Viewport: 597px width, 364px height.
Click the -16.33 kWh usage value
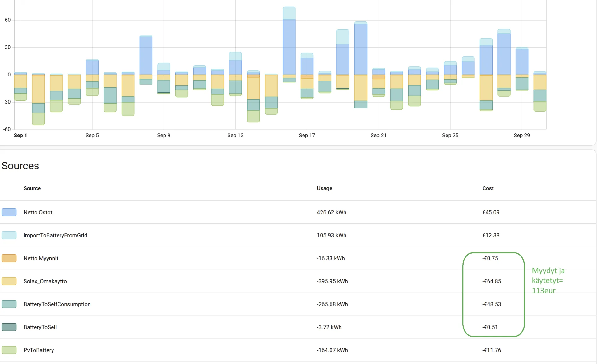point(331,258)
